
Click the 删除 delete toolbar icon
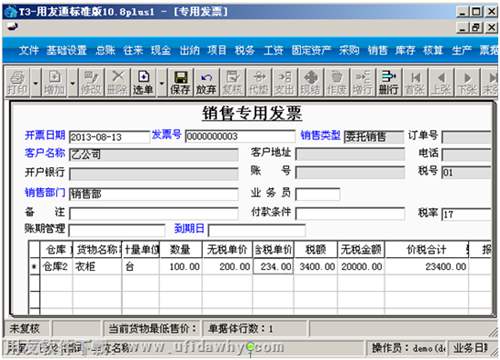tap(117, 83)
